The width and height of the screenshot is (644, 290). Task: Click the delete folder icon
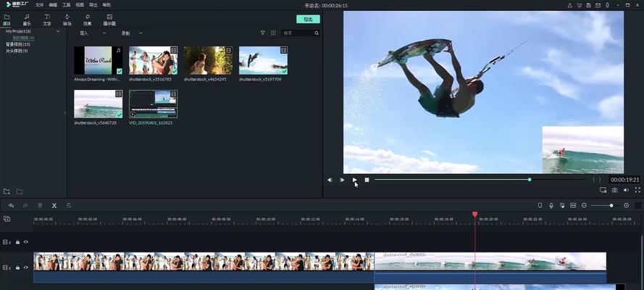pos(20,191)
